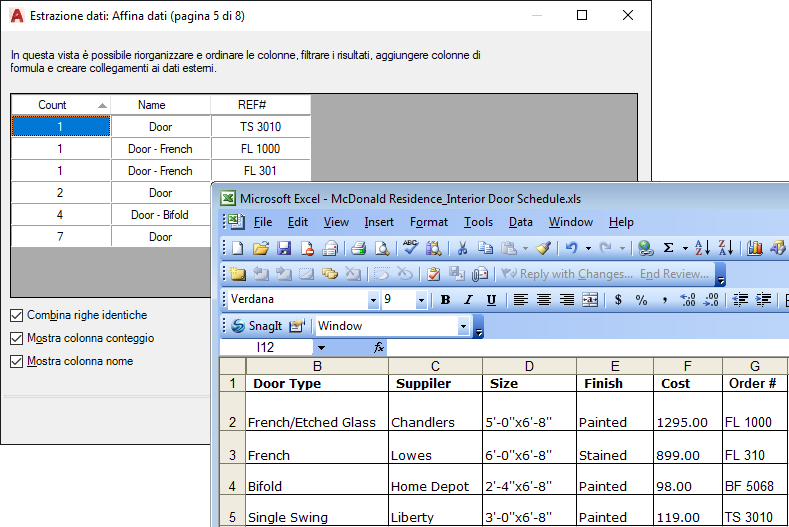Open the font size 9 dropdown
Image resolution: width=789 pixels, height=527 pixels.
pyautogui.click(x=421, y=300)
